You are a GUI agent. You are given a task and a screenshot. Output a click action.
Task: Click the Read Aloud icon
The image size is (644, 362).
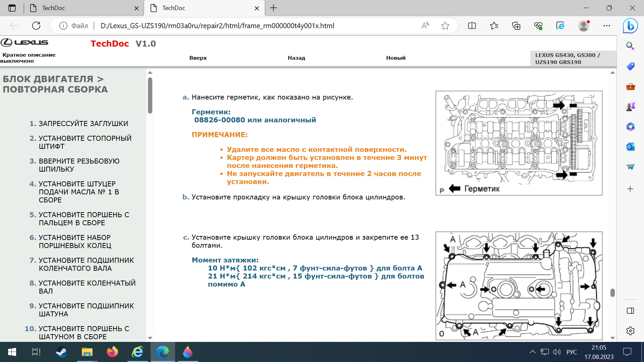click(425, 26)
